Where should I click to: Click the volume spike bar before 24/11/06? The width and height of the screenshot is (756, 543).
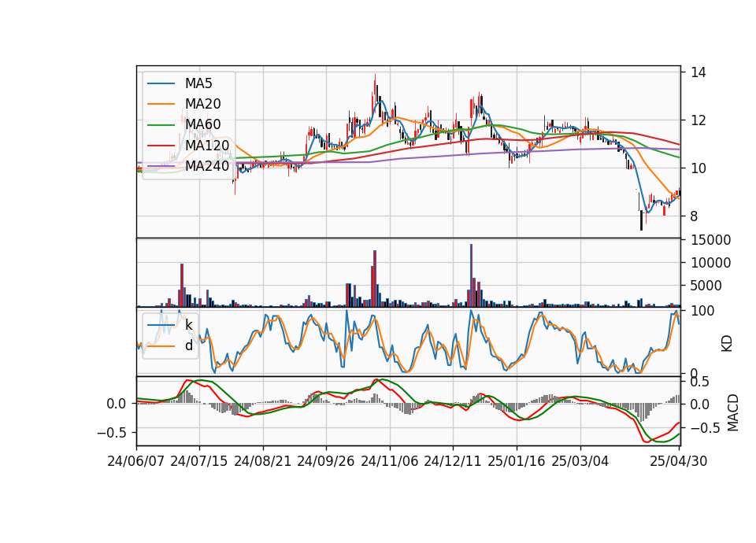(375, 279)
